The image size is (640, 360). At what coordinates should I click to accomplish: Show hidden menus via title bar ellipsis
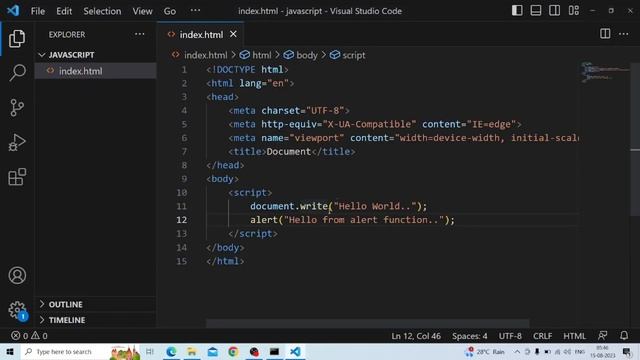click(x=196, y=11)
